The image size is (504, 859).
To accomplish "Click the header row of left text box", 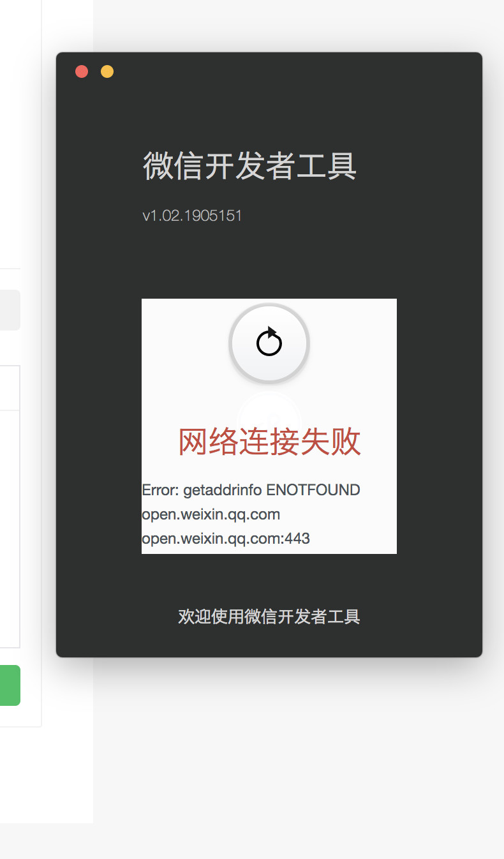I will (x=10, y=387).
